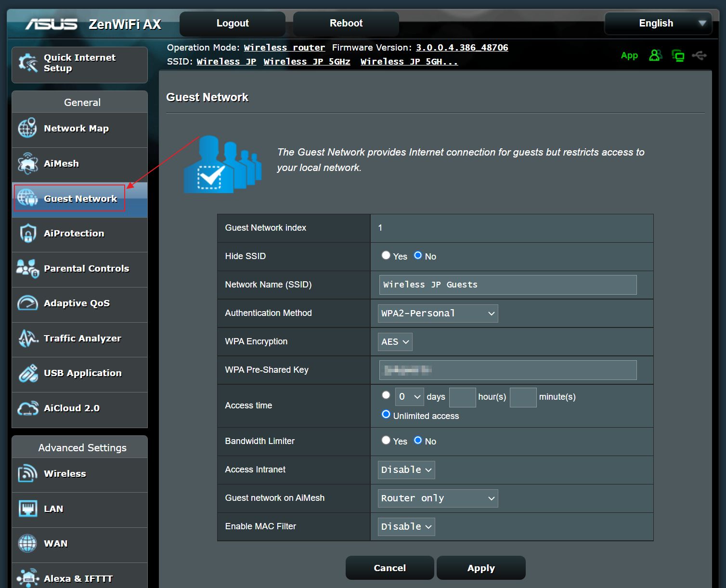
Task: Open the Wireless router operation mode link
Action: click(284, 48)
